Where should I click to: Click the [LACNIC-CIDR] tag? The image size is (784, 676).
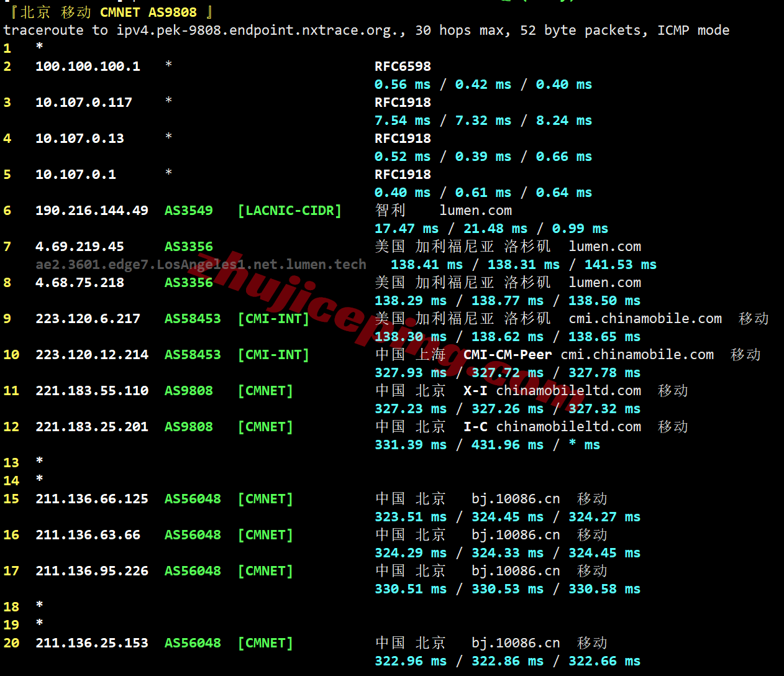point(289,211)
